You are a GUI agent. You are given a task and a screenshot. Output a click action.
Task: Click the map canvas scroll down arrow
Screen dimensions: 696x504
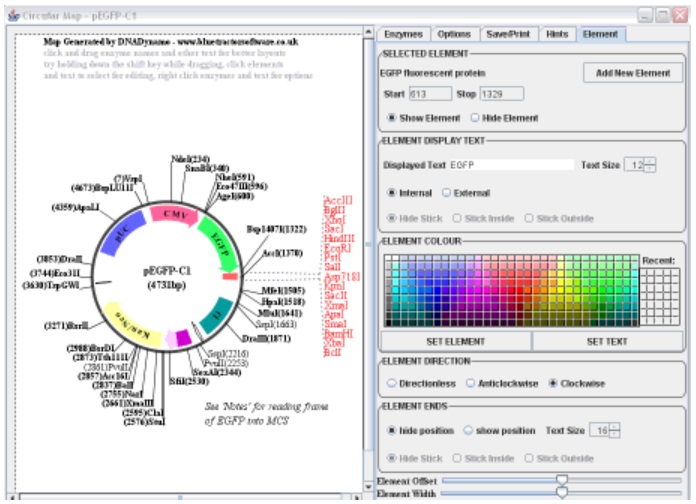[368, 487]
